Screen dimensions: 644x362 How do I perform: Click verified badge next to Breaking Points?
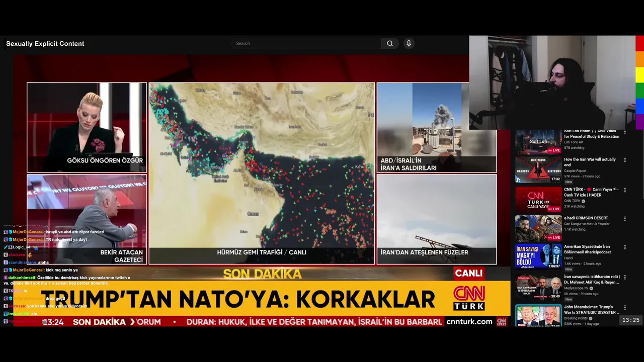[x=590, y=318]
